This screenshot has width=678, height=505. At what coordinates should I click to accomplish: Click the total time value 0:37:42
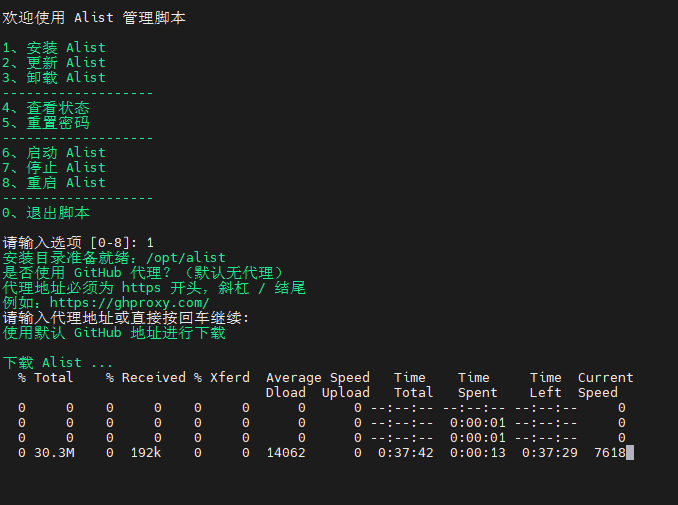(x=406, y=453)
